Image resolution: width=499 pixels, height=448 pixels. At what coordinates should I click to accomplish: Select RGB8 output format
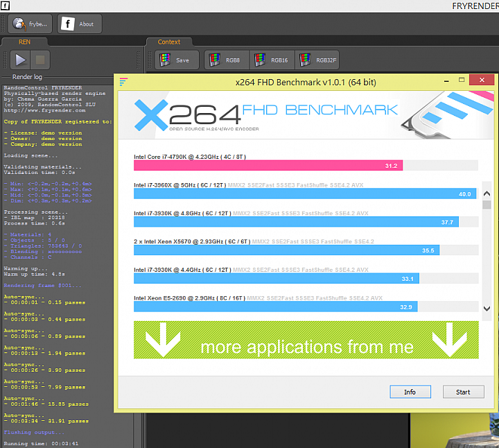pyautogui.click(x=226, y=60)
